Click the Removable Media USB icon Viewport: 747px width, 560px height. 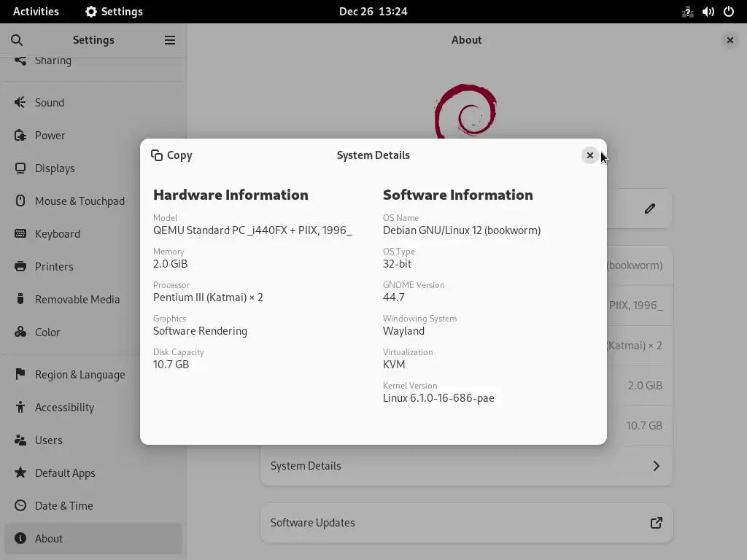pyautogui.click(x=20, y=299)
